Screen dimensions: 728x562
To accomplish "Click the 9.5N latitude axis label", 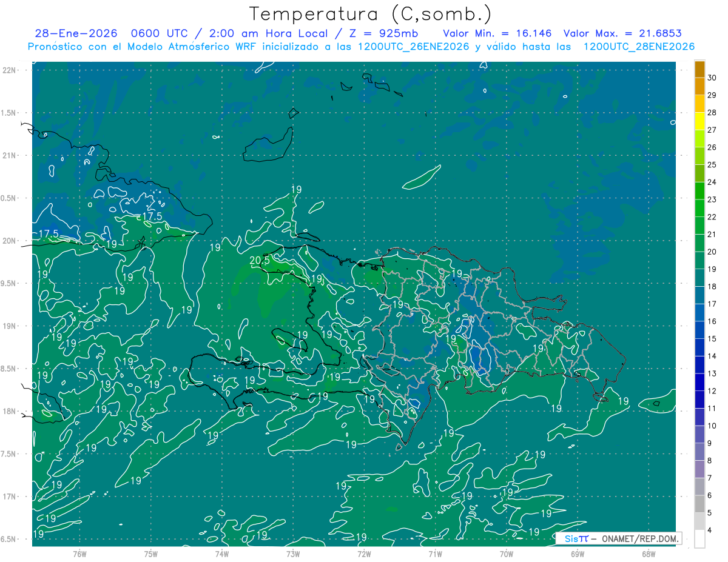I will [x=9, y=283].
